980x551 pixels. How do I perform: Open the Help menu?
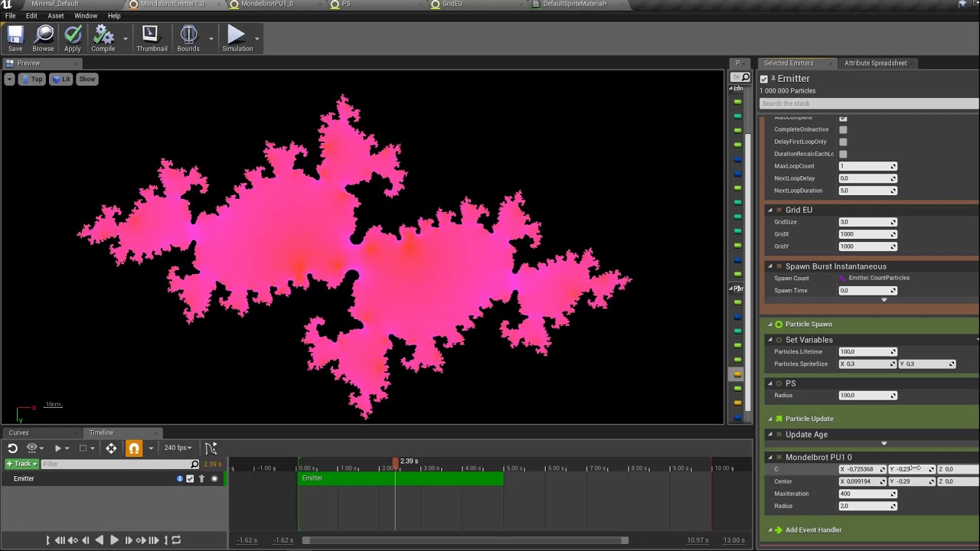tap(114, 16)
